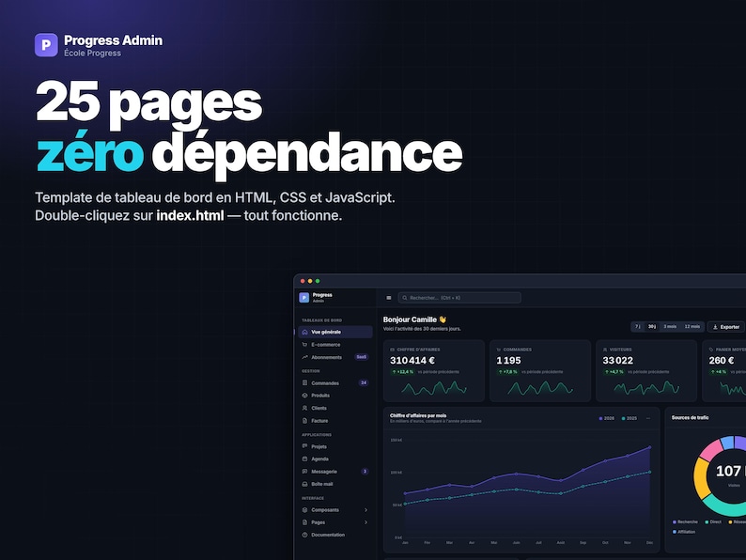Click the Commandes list icon

tap(305, 382)
